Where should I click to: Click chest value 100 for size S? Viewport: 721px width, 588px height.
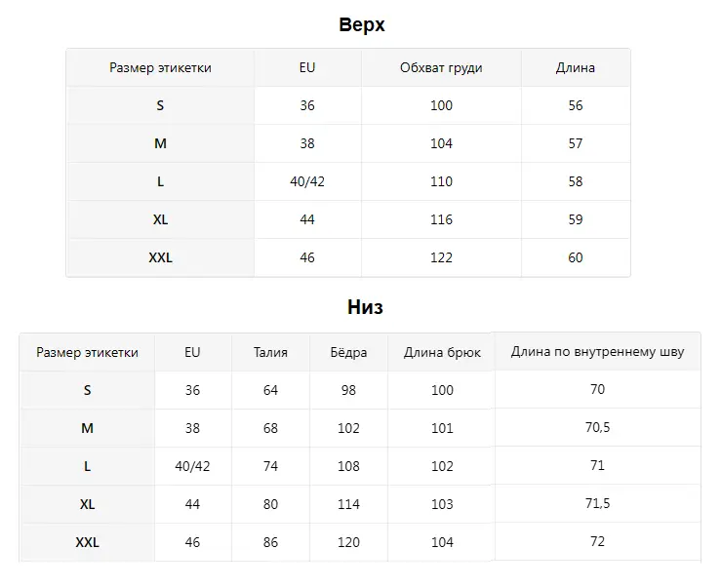pos(441,105)
